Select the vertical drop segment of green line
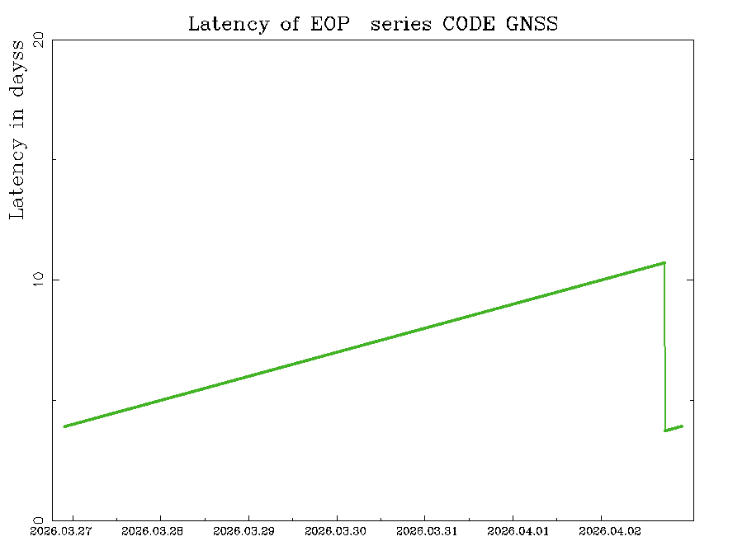The width and height of the screenshot is (747, 560). (x=664, y=346)
